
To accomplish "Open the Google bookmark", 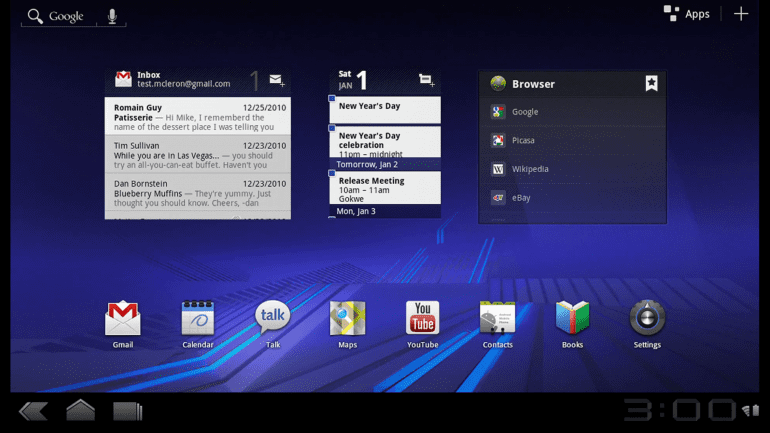I will tap(573, 112).
